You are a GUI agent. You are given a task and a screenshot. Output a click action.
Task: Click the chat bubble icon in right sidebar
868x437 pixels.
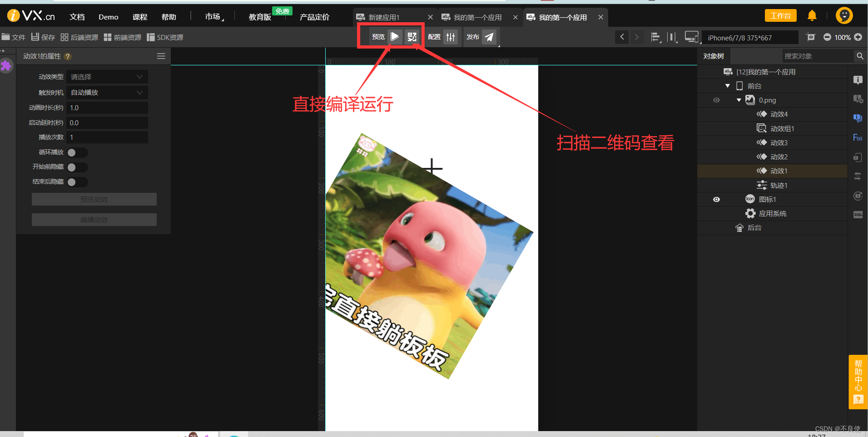click(x=858, y=118)
